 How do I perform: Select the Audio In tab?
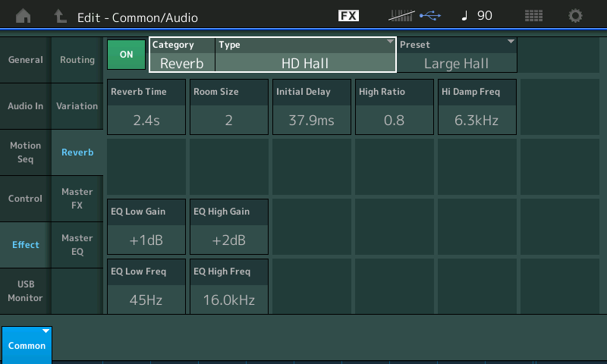26,106
